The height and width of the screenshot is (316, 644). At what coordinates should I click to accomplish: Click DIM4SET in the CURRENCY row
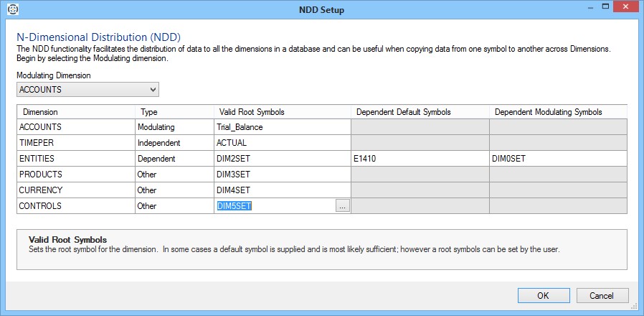pyautogui.click(x=281, y=190)
